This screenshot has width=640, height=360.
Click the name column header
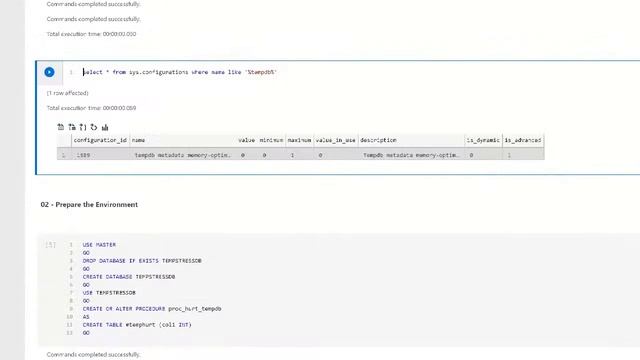coord(182,140)
